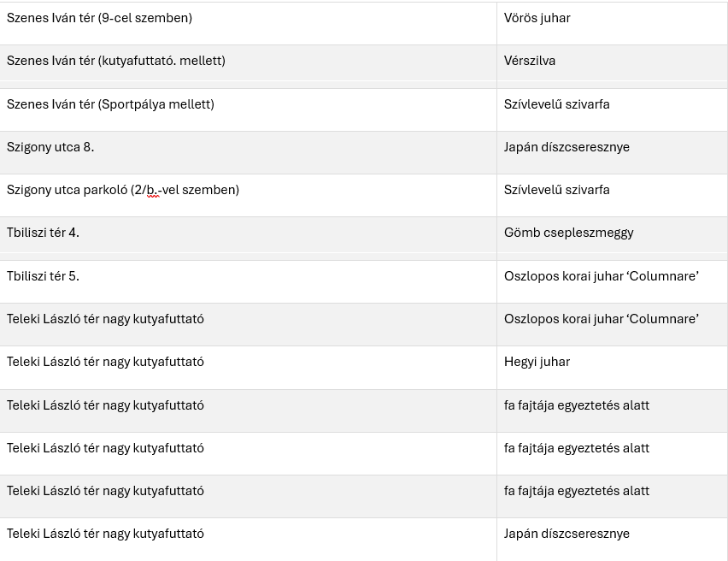Viewport: 728px width, 561px height.
Task: Click the Teleki László cell beside 'Hegyi juhar'
Action: (105, 362)
